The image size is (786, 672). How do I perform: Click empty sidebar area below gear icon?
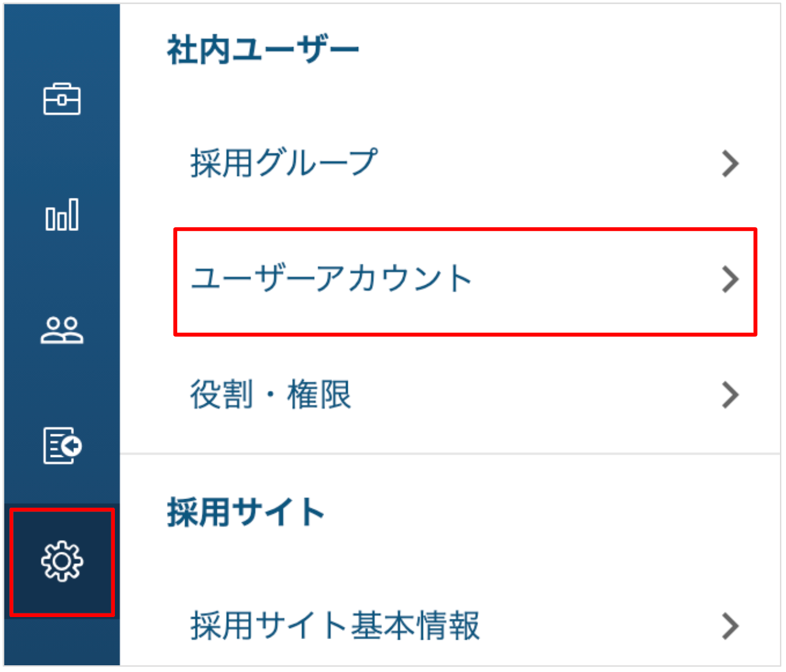click(62, 641)
